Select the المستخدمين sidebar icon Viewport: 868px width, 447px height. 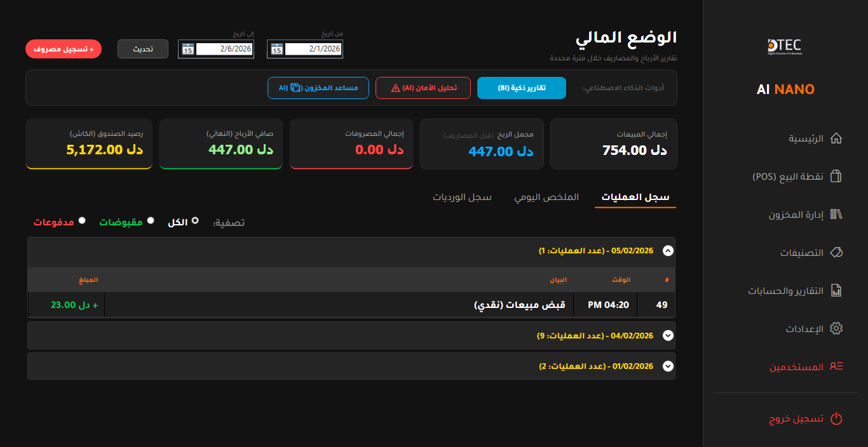click(836, 366)
